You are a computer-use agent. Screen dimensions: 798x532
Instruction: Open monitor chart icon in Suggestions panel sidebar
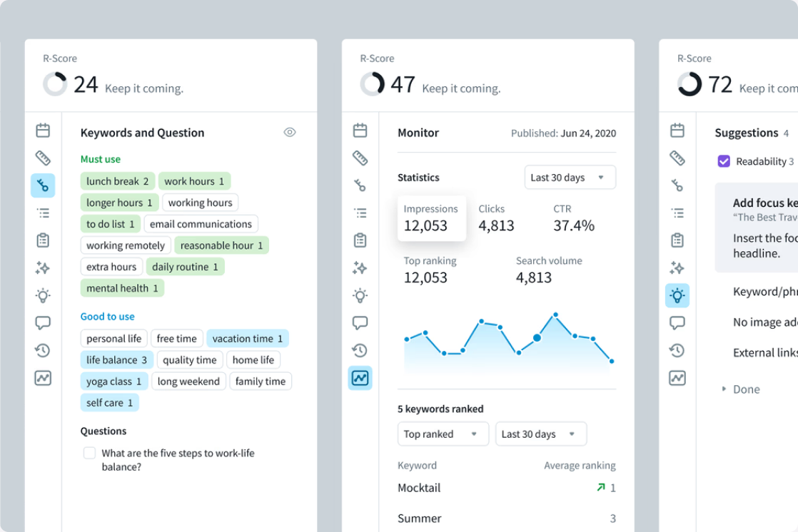[x=677, y=378]
